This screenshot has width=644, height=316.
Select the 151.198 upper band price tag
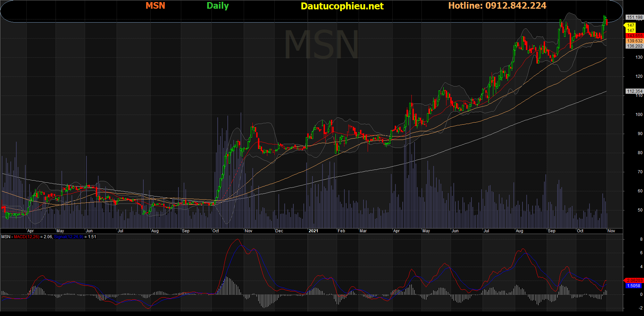[x=635, y=17]
